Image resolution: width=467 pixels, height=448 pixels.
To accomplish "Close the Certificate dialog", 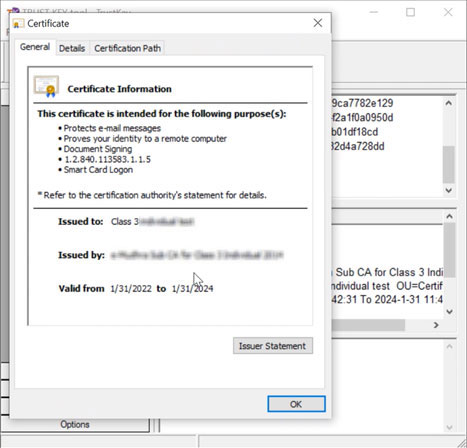I will click(318, 23).
